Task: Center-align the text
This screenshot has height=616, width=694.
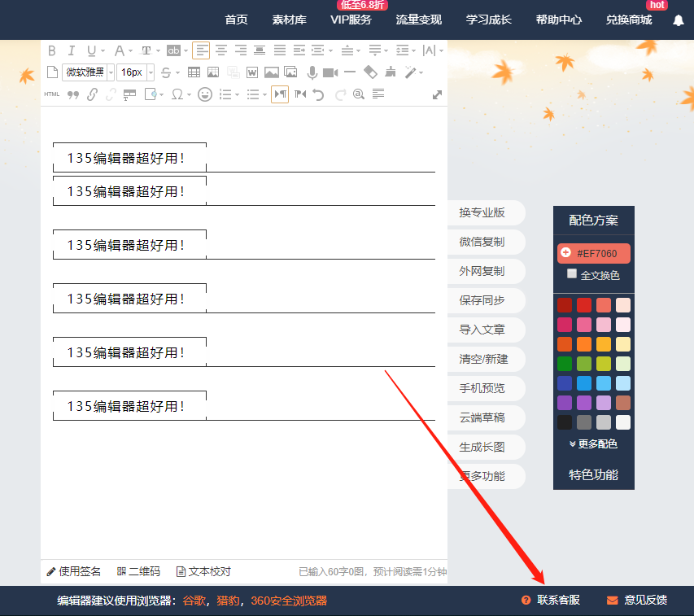Action: (221, 50)
